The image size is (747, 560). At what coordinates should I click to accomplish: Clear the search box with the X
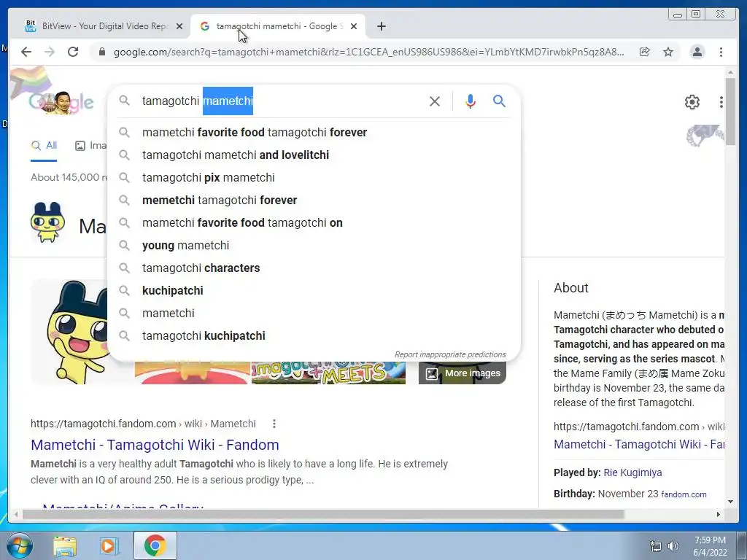(x=435, y=101)
